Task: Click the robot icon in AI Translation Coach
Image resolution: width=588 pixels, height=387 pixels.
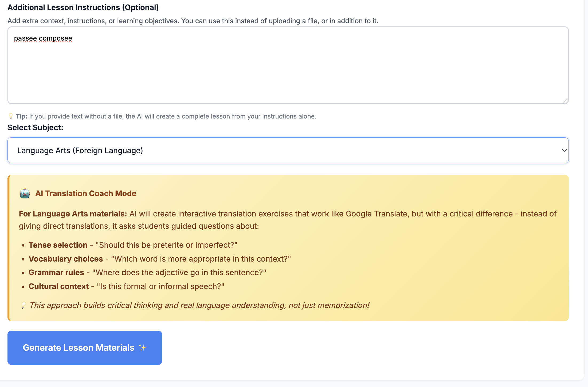Action: tap(25, 193)
